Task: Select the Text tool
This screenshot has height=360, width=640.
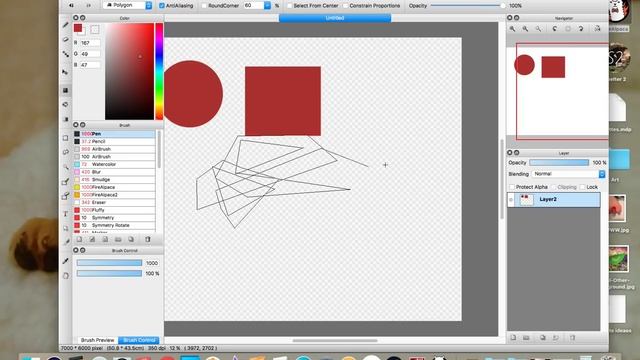Action: [65, 214]
